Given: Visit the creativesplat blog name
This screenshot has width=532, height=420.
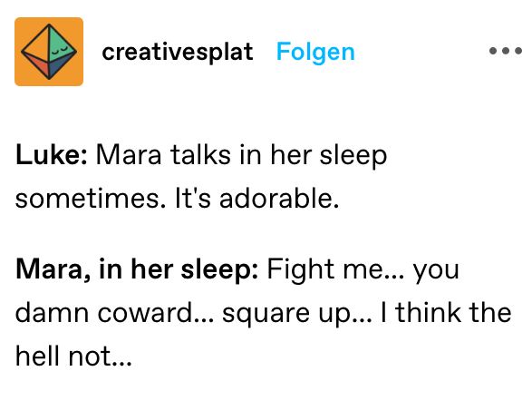Looking at the screenshot, I should [178, 53].
